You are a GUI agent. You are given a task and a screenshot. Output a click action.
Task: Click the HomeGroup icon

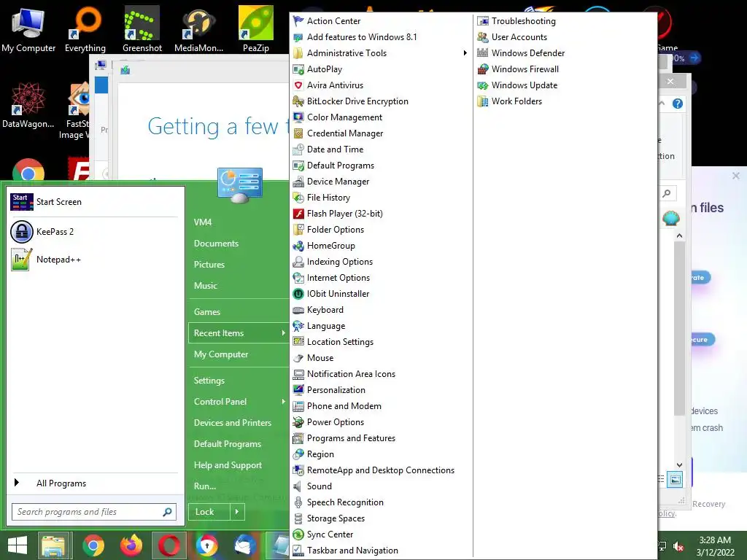[298, 246]
